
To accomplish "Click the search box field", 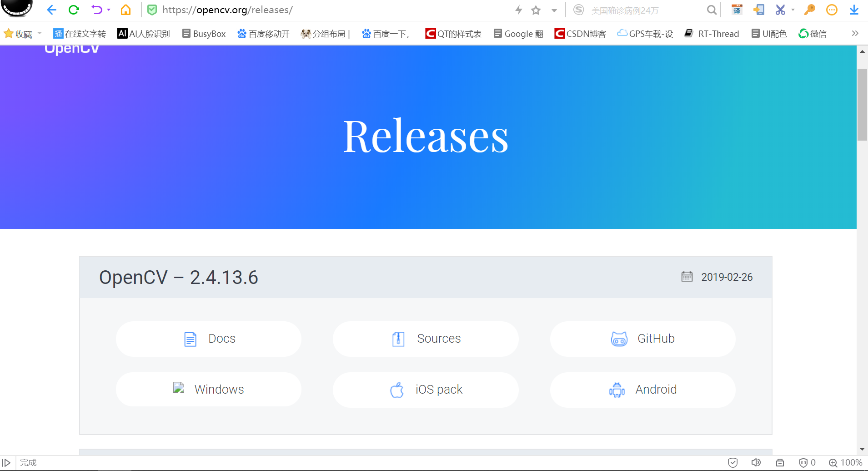I will click(x=646, y=10).
